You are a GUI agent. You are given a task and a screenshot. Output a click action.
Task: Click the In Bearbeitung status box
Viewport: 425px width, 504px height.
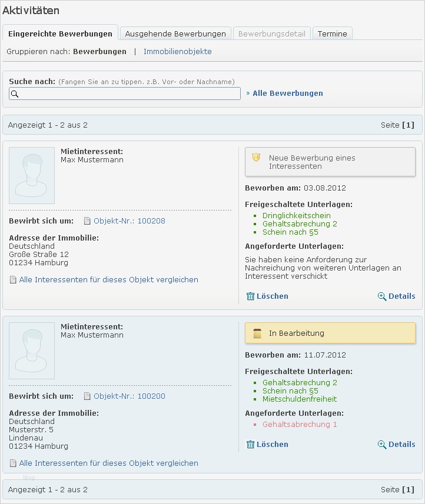click(330, 333)
